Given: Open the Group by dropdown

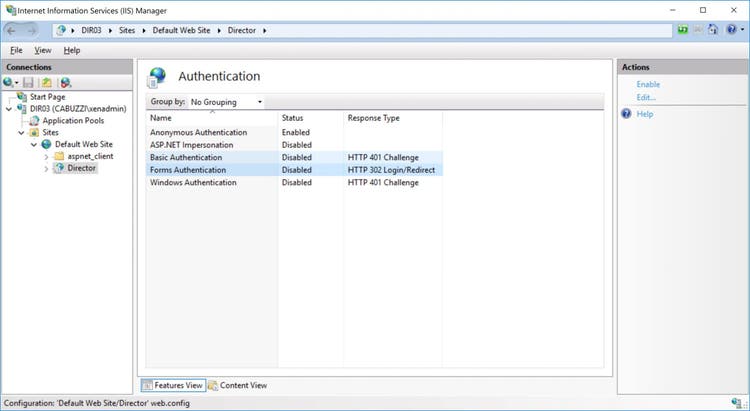Looking at the screenshot, I should [x=225, y=102].
